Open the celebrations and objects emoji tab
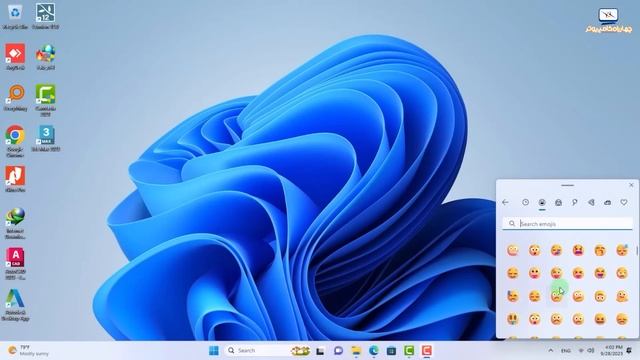The height and width of the screenshot is (360, 640). pos(575,202)
